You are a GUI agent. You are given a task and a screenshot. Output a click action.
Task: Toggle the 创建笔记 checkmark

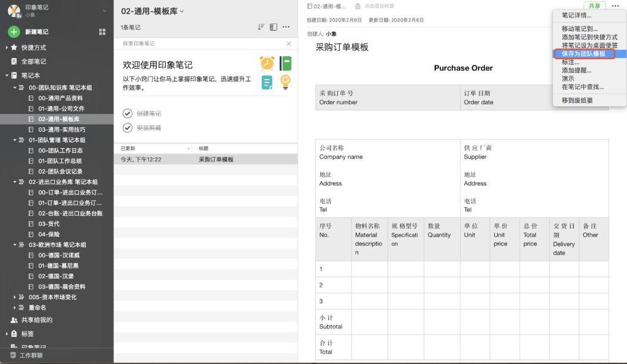pyautogui.click(x=127, y=113)
